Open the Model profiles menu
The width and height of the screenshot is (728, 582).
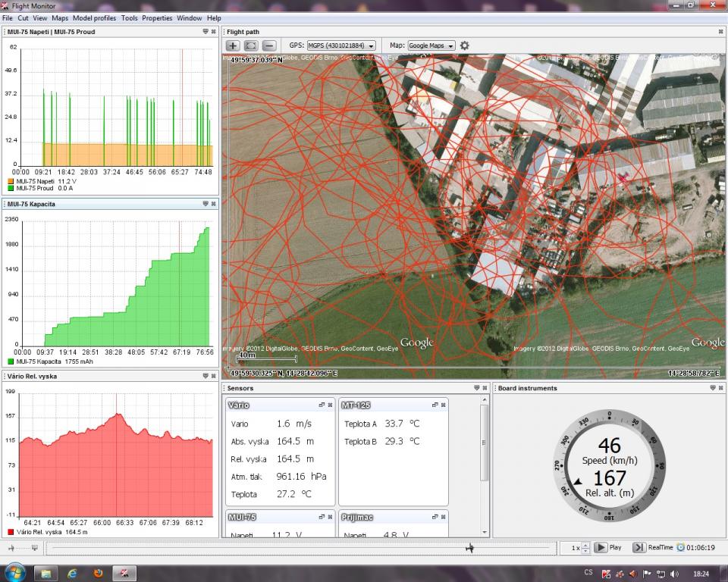point(94,17)
